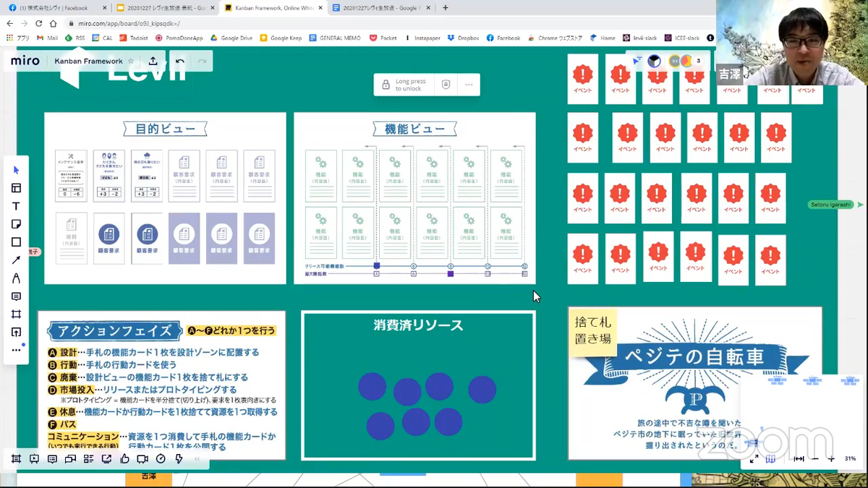Click the Long press to unlock button
This screenshot has height=488, width=868.
tap(404, 85)
